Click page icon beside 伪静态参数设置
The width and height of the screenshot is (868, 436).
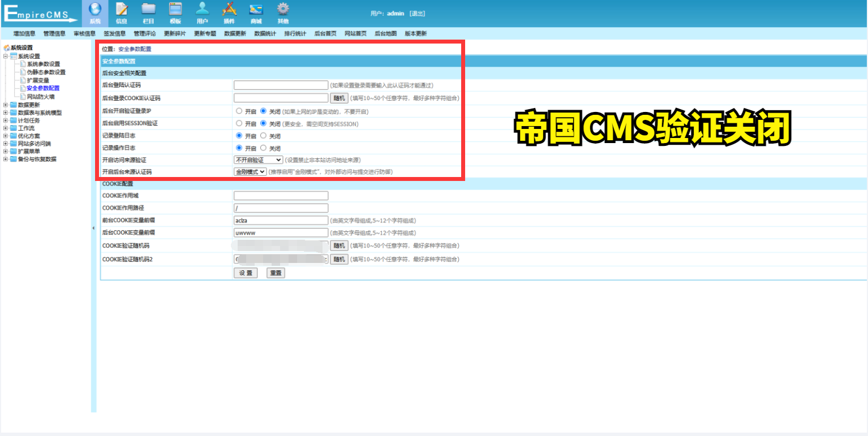tap(23, 72)
